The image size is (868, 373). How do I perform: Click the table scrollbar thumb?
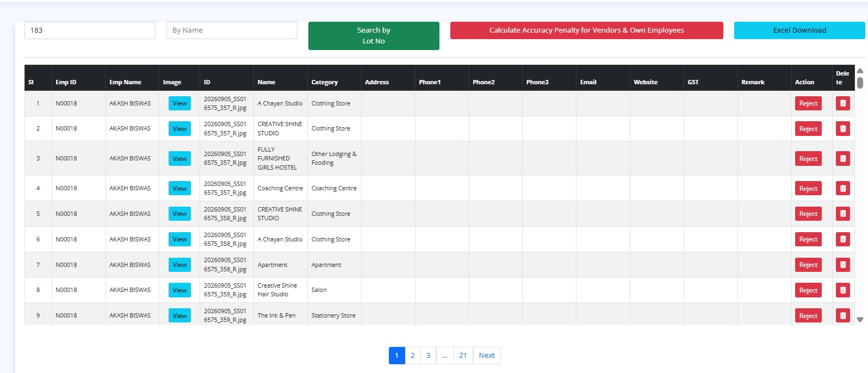pyautogui.click(x=860, y=83)
